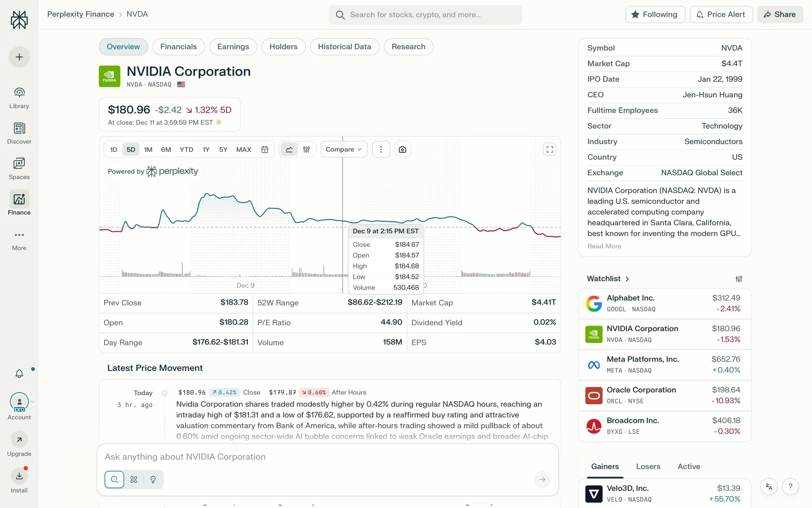Open the Finance section in sidebar
The height and width of the screenshot is (508, 812).
pos(19,203)
